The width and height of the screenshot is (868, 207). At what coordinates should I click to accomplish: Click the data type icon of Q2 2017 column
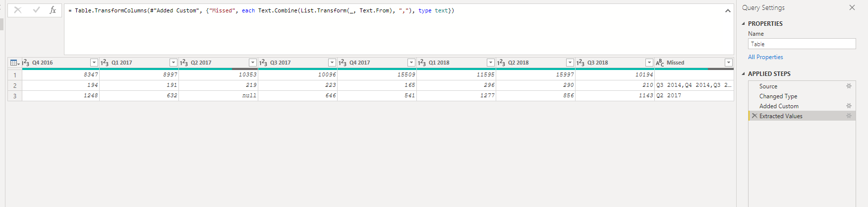point(184,63)
